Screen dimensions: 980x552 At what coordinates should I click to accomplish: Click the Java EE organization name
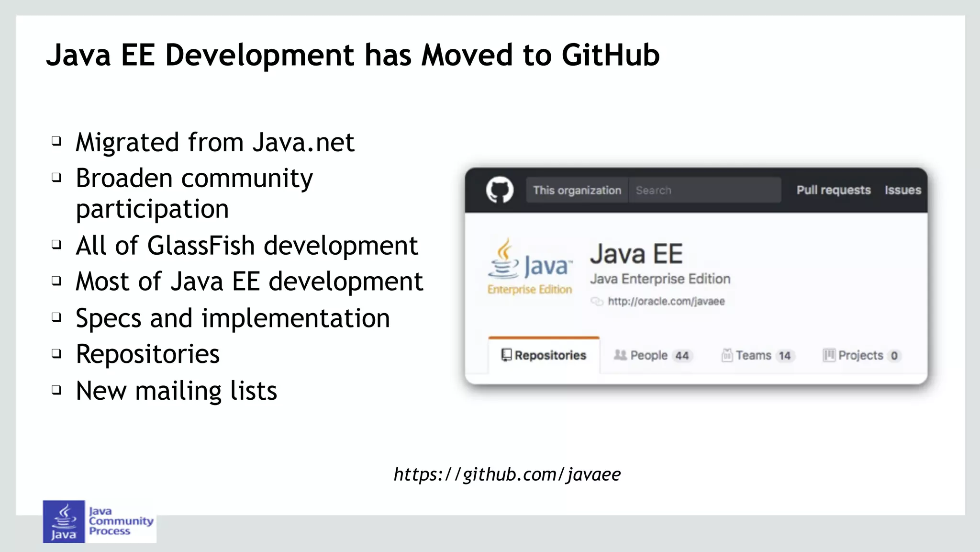tap(636, 253)
